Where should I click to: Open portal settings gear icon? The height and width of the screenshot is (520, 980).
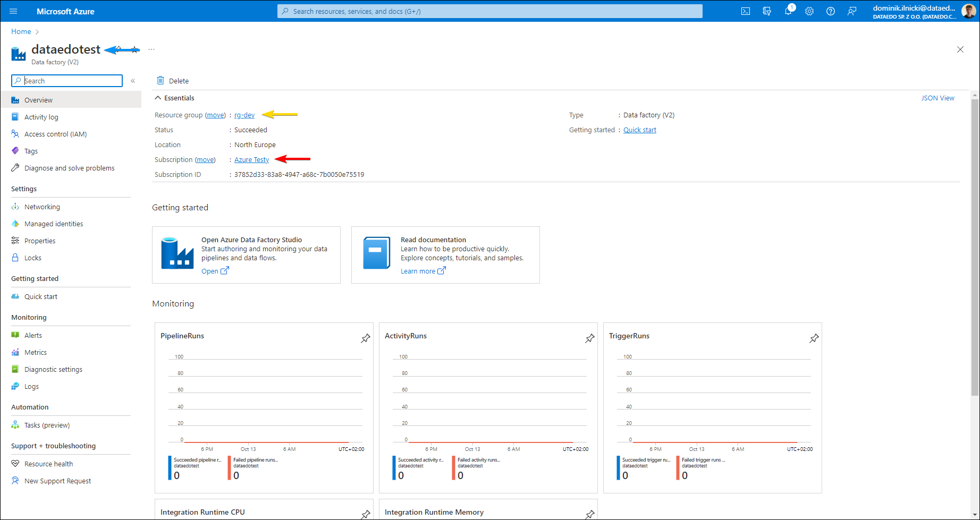pyautogui.click(x=809, y=11)
